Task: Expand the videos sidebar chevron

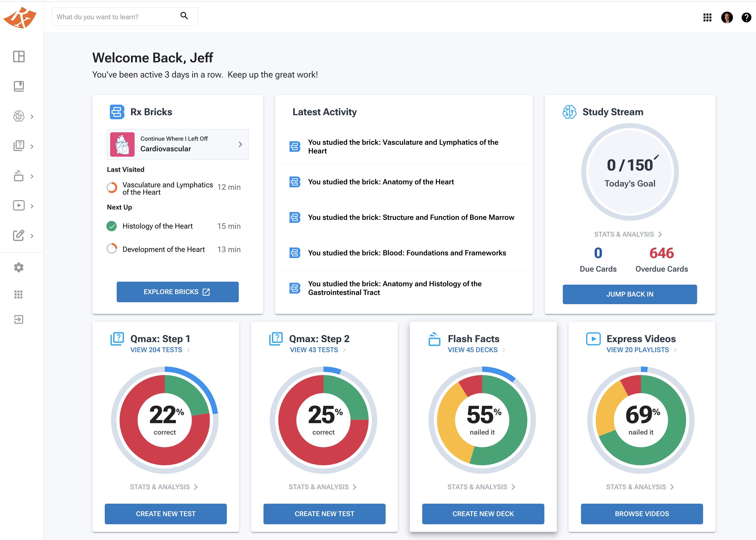Action: pyautogui.click(x=32, y=206)
